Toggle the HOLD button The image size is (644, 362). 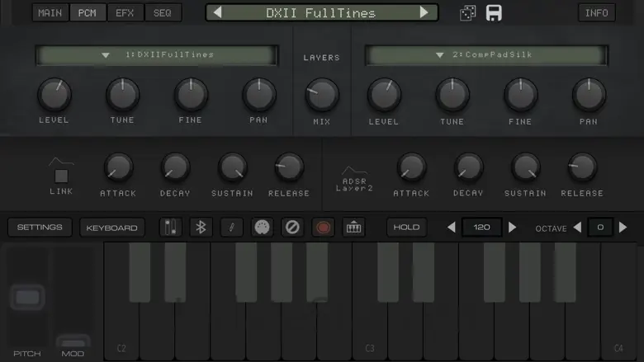406,227
